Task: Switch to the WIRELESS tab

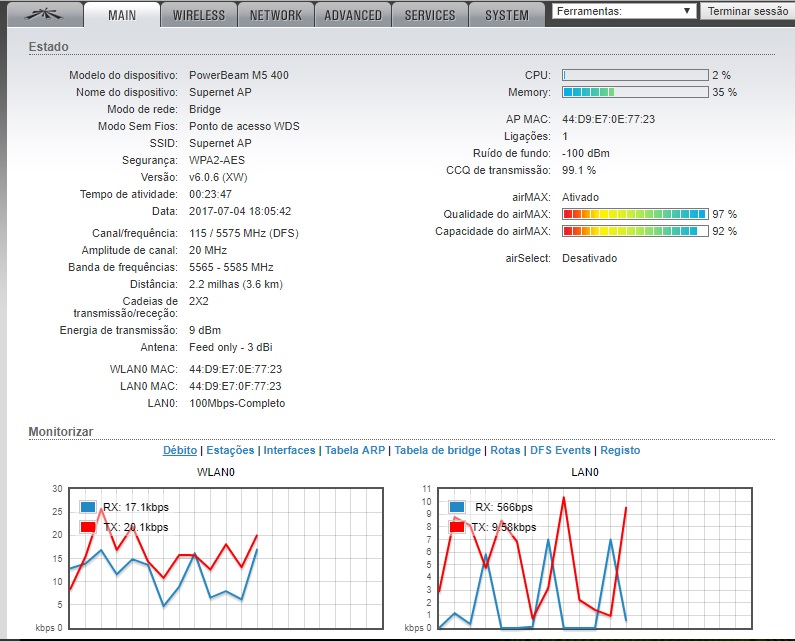Action: click(199, 15)
